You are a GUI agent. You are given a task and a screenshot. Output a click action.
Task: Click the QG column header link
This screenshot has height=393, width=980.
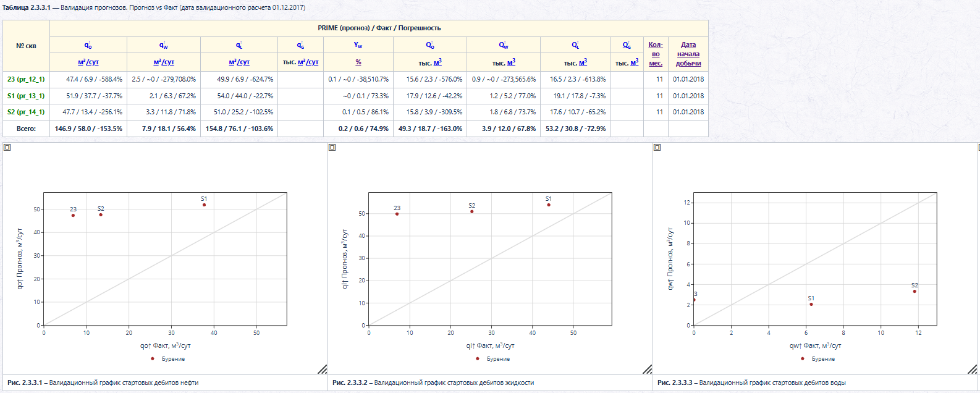click(627, 45)
